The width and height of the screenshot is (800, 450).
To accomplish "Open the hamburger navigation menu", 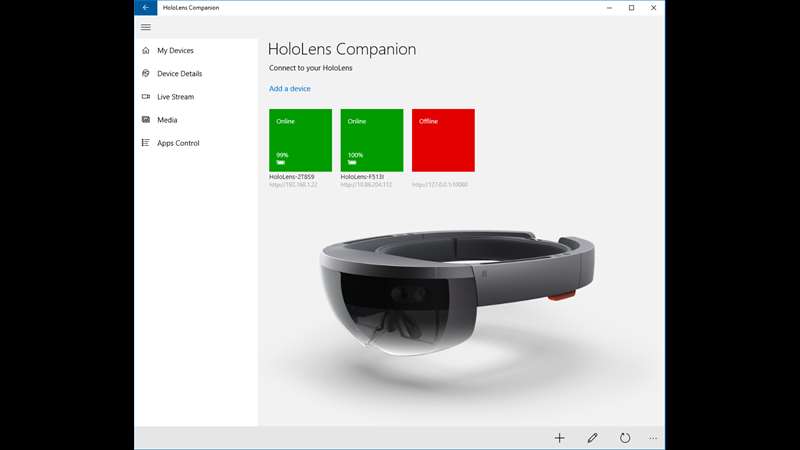I will point(145,27).
